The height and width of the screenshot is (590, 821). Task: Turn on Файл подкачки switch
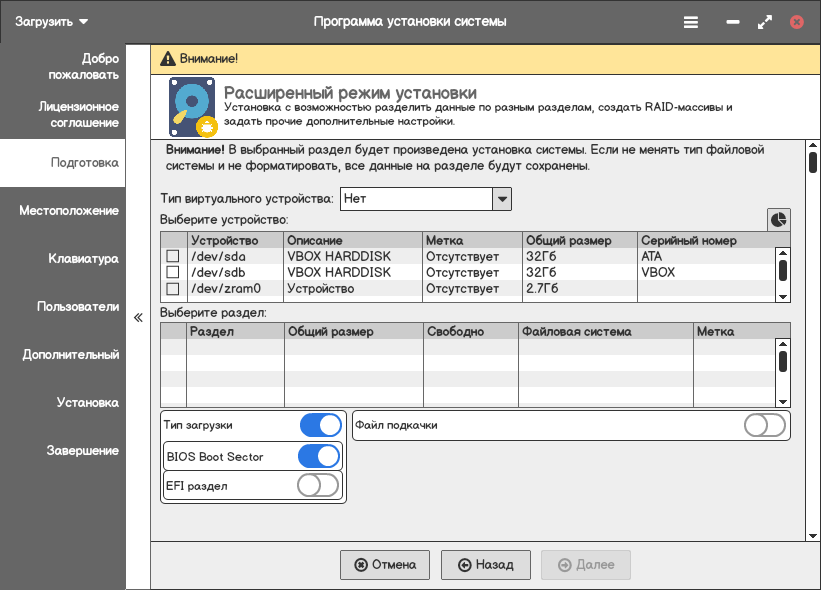(x=766, y=425)
